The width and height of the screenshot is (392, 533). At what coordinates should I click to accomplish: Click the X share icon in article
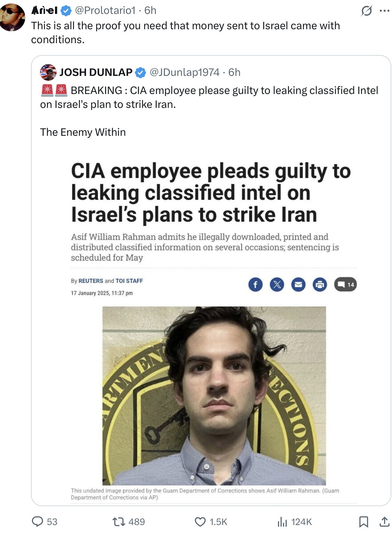tap(277, 284)
